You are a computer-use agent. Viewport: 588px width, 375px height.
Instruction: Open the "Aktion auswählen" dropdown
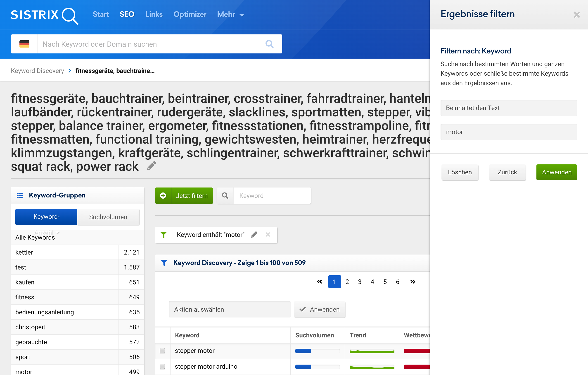pyautogui.click(x=229, y=309)
